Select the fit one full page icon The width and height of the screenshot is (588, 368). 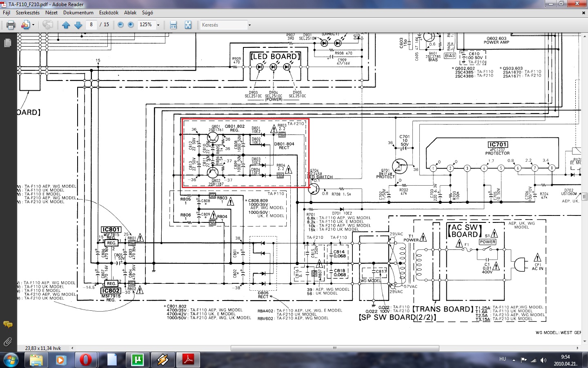tap(188, 25)
